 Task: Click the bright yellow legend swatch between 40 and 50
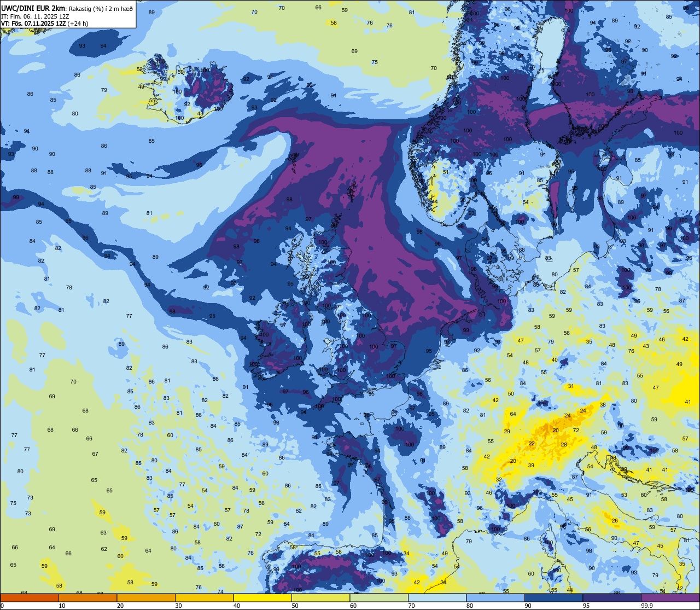pos(262,597)
